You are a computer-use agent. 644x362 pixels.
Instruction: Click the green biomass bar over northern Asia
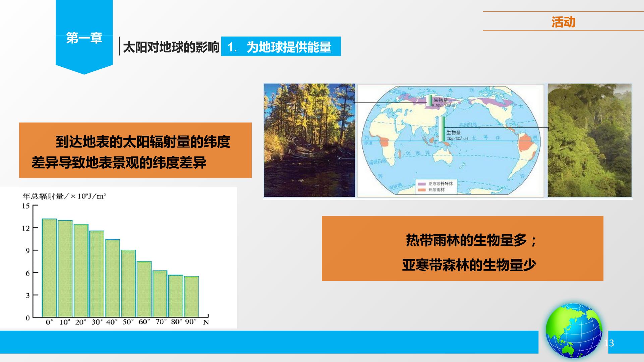429,101
